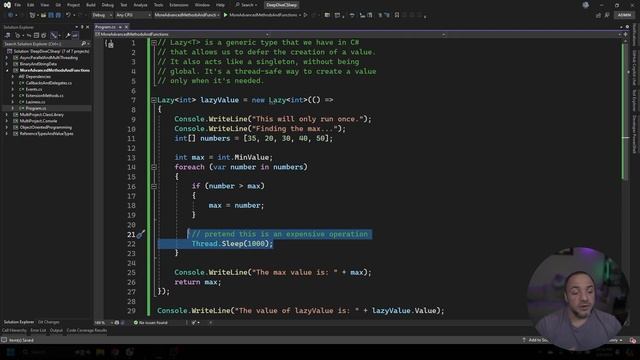Open the Output tab
Image resolution: width=640 pixels, height=360 pixels.
[56, 330]
